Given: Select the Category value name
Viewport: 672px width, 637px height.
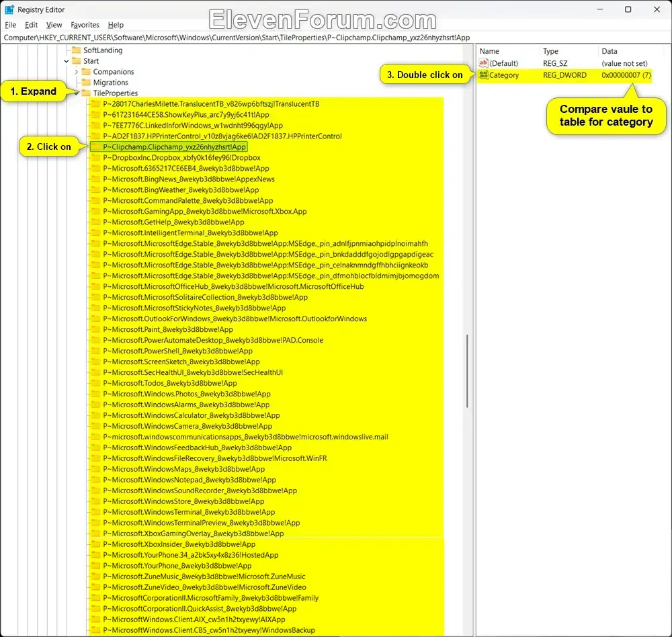Looking at the screenshot, I should coord(504,75).
